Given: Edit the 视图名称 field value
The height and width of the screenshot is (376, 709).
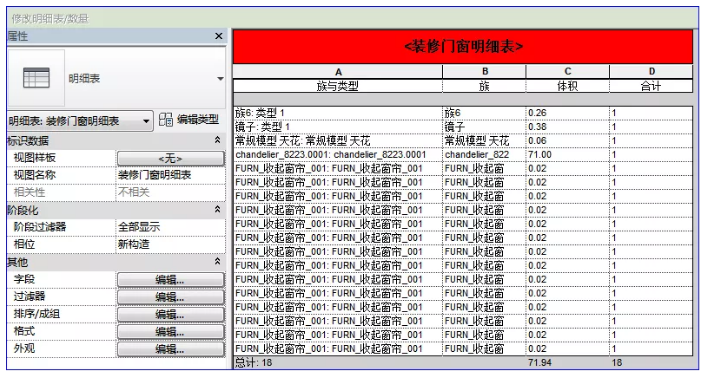Looking at the screenshot, I should (x=170, y=175).
